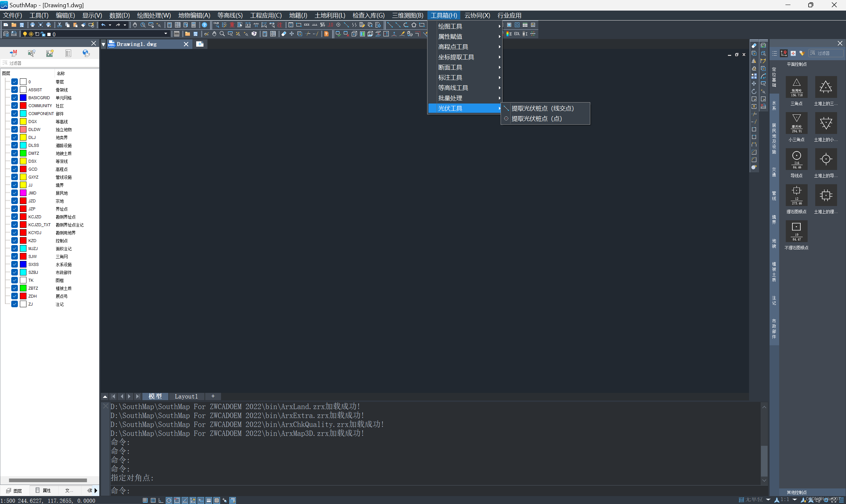Toggle the GCD layer checkbox

[15, 169]
